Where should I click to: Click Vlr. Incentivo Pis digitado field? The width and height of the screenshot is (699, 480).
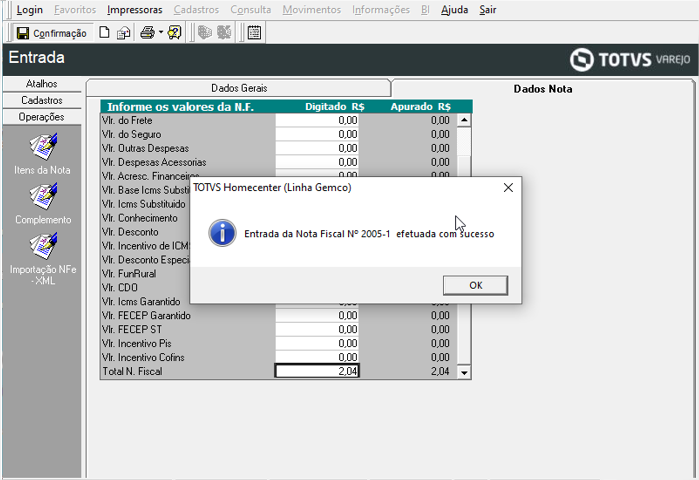(317, 343)
